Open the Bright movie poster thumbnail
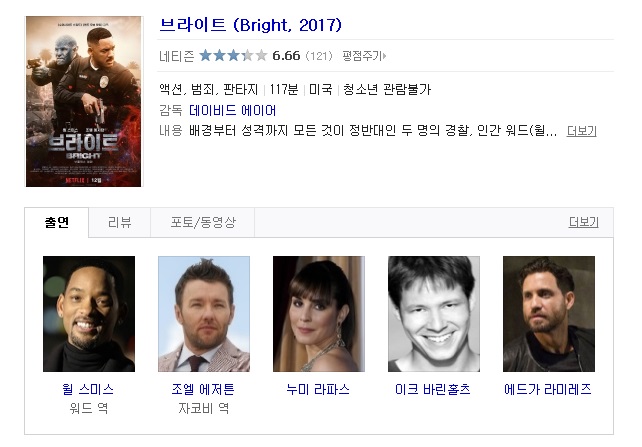 tap(84, 102)
